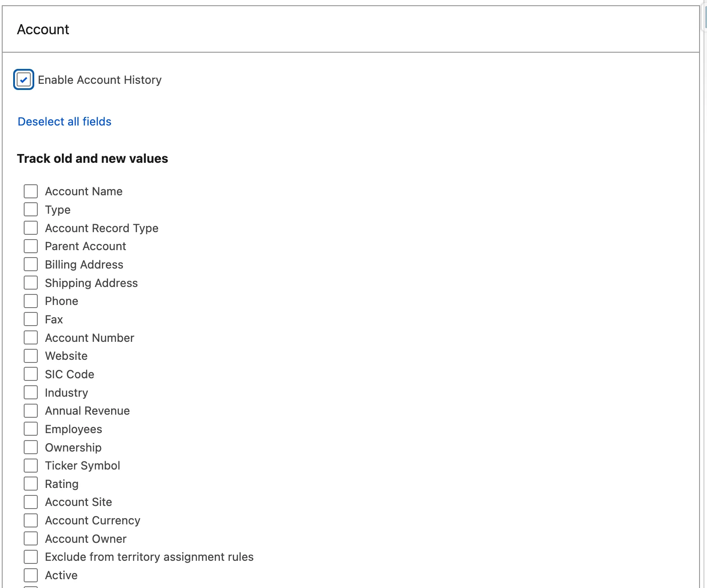Tick the Active field checkbox
The image size is (707, 588).
(31, 575)
